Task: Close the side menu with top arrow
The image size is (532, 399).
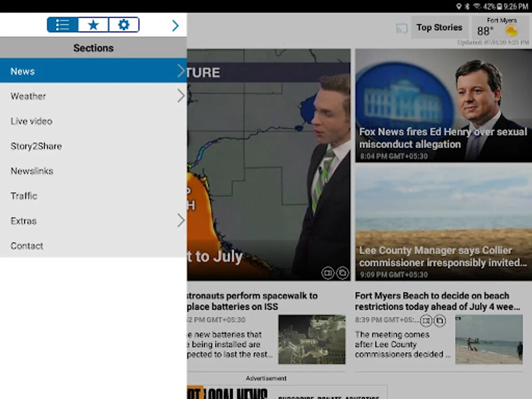Action: (176, 26)
